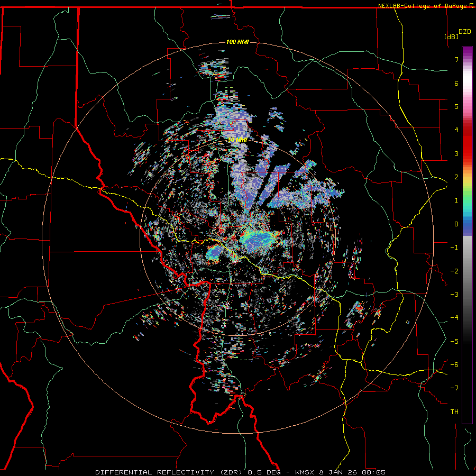Image resolution: width=476 pixels, height=476 pixels.
Task: Click the -4 tick on color scale
Action: 454,318
